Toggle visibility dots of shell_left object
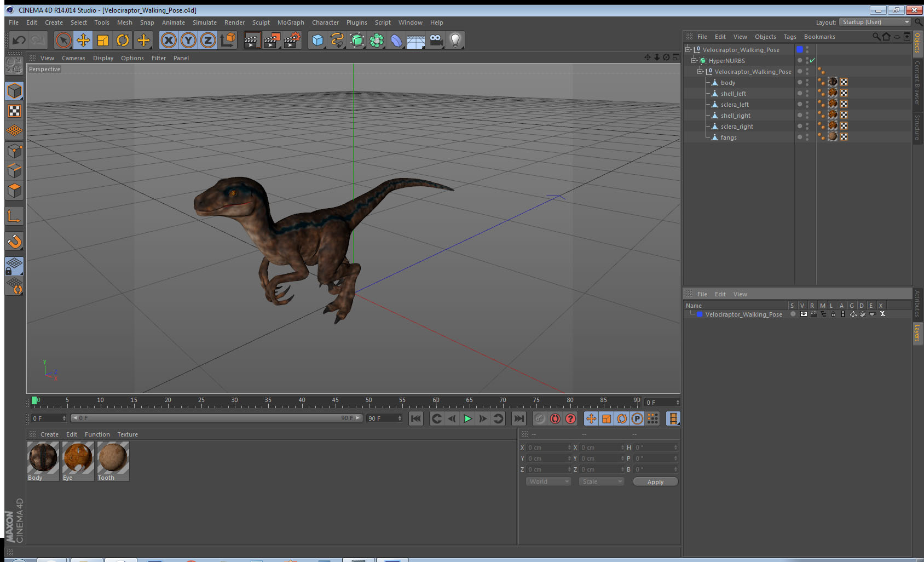Image resolution: width=924 pixels, height=562 pixels. coord(807,93)
